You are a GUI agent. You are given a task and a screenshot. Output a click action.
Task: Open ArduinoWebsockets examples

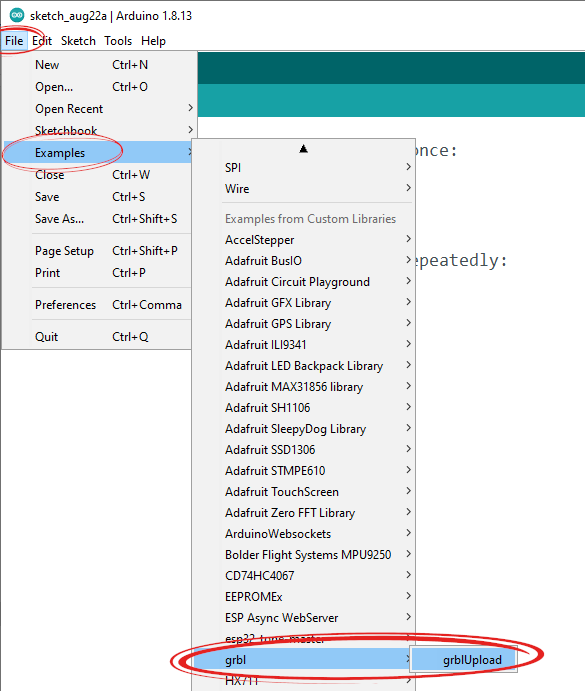pyautogui.click(x=303, y=534)
